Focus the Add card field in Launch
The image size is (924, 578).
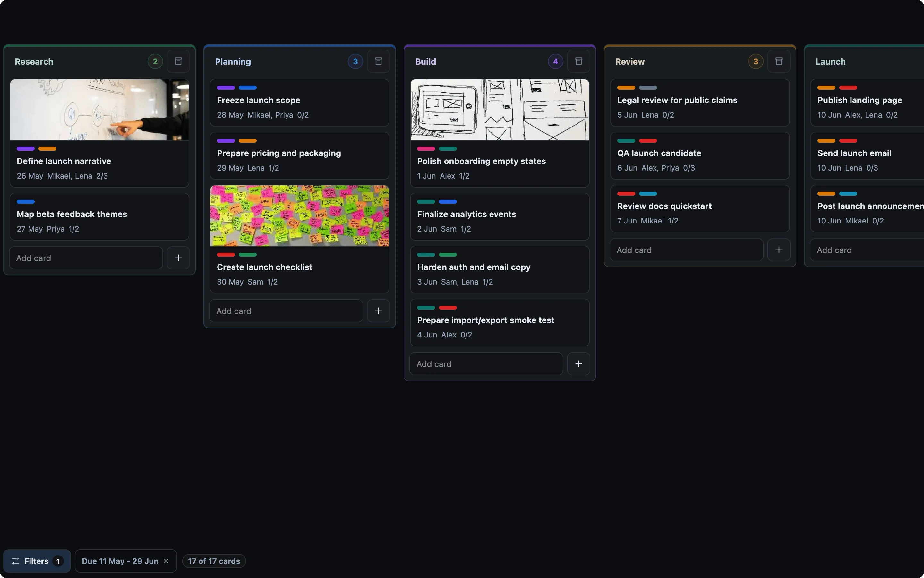[867, 250]
